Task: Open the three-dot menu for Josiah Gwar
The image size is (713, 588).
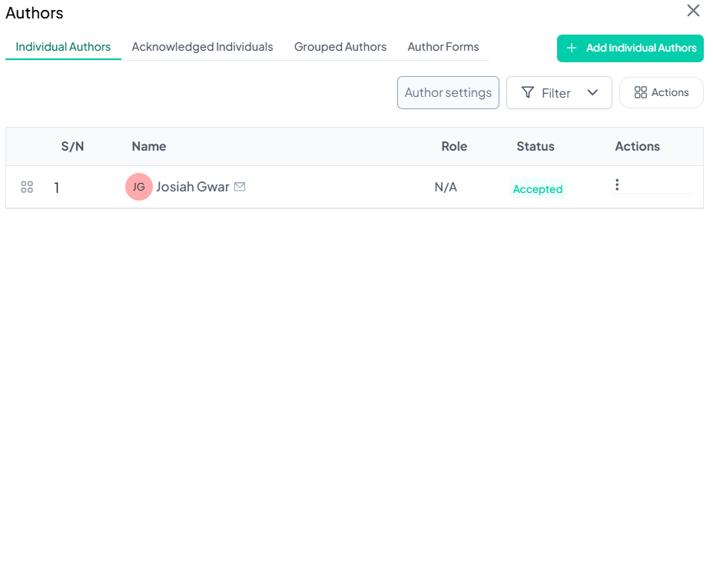Action: coord(617,185)
